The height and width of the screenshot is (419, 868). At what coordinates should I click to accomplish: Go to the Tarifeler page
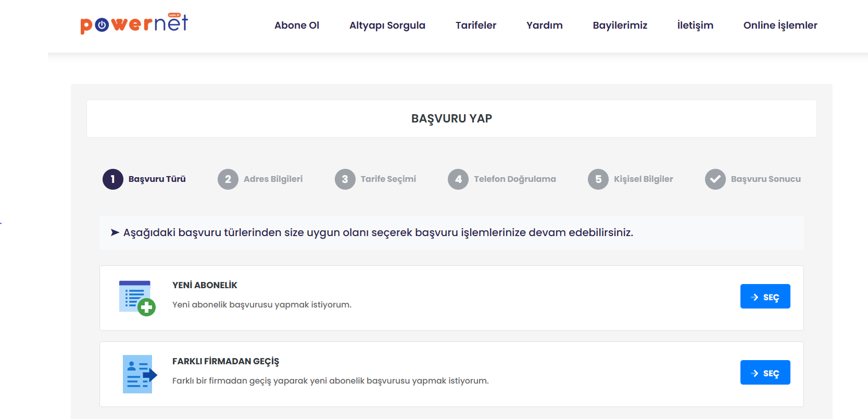point(475,26)
